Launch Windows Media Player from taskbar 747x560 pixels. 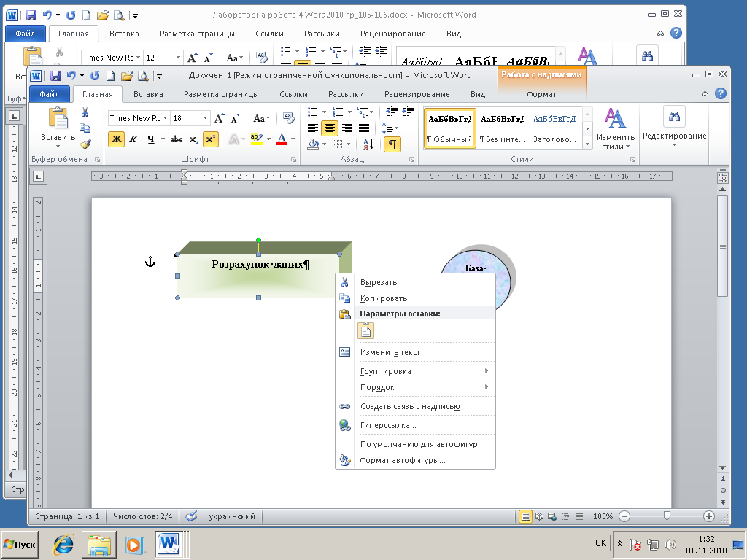135,544
